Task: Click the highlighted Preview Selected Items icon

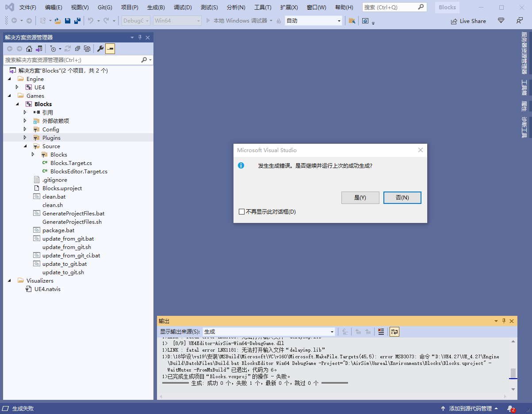Action: [110, 49]
